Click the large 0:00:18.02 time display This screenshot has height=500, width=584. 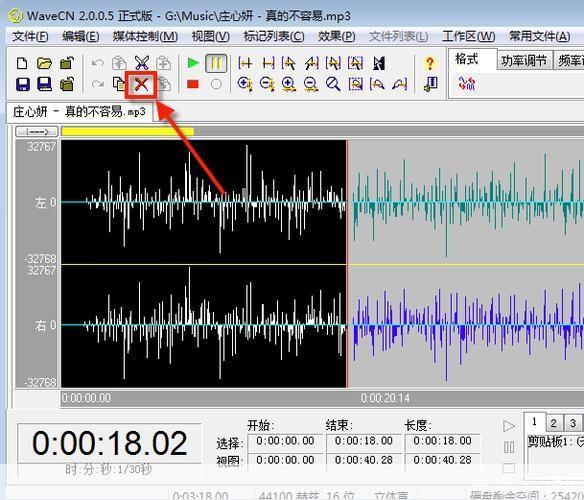pos(110,443)
